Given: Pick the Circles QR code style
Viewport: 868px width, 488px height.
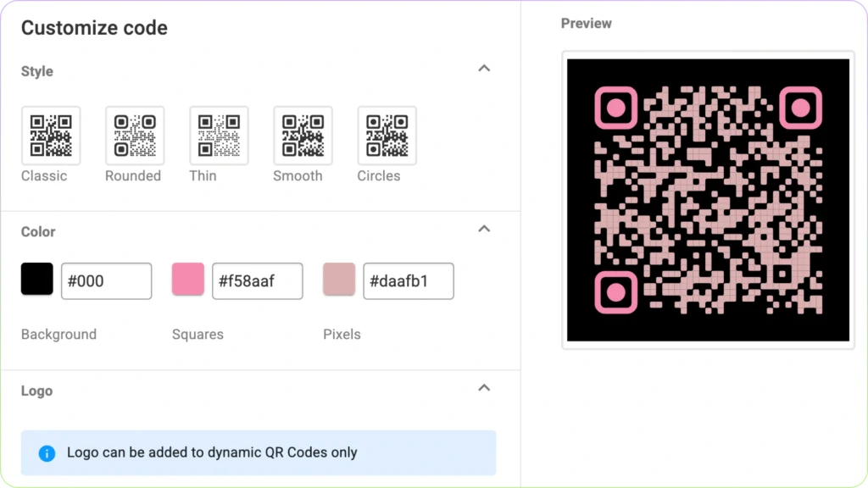Looking at the screenshot, I should coord(387,135).
